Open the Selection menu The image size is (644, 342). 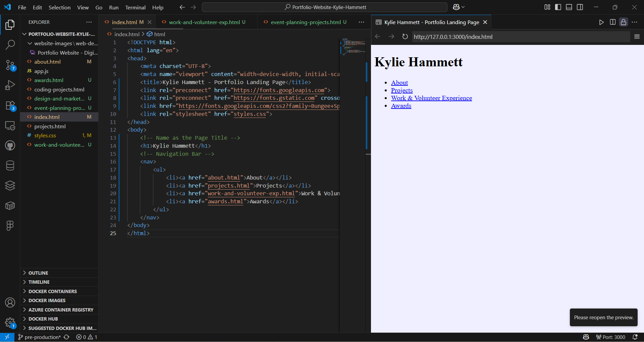click(59, 7)
